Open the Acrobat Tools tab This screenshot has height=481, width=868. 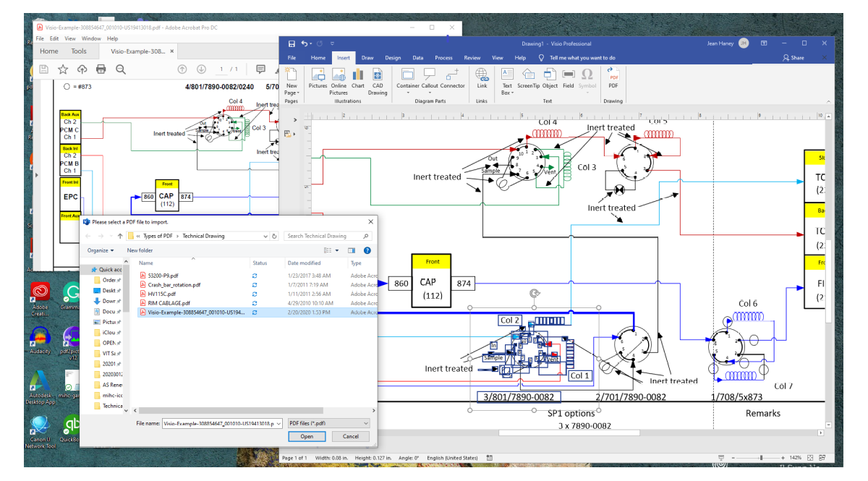tap(79, 51)
